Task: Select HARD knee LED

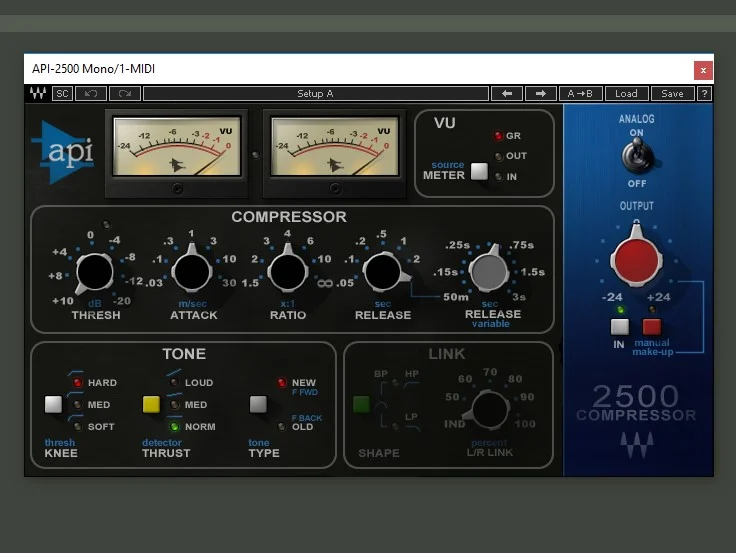Action: coord(77,383)
